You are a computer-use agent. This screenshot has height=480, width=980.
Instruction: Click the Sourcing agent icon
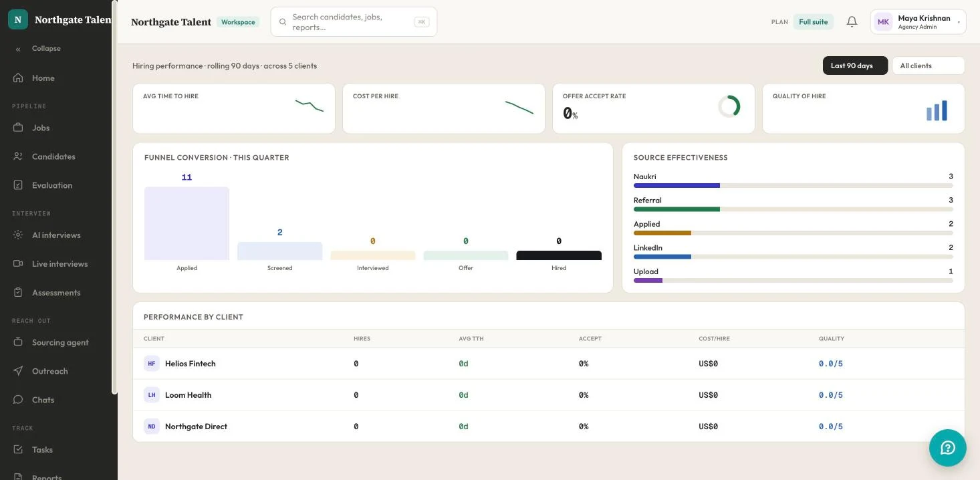18,342
